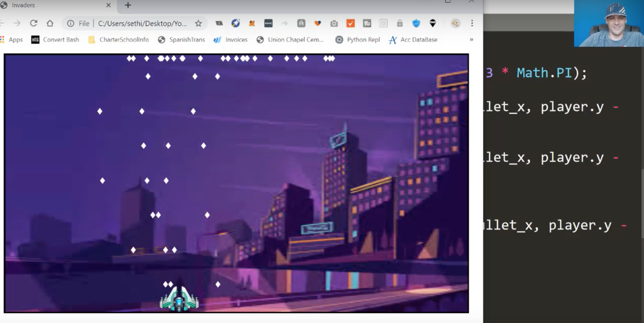Open the MetaMask fox extension
Screen dimensions: 644x323
pos(252,23)
